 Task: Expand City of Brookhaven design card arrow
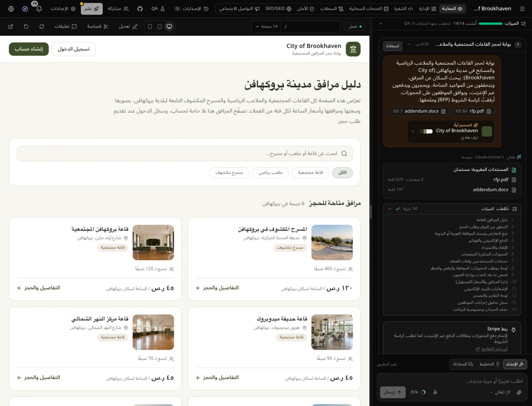pos(413,131)
